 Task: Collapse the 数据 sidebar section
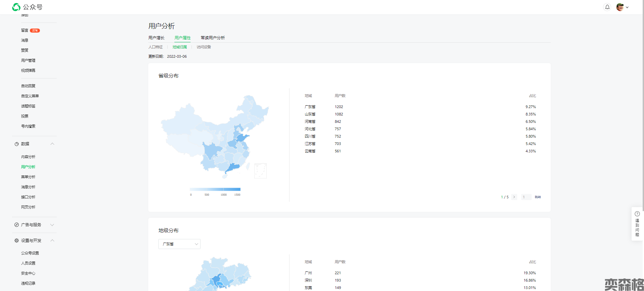pyautogui.click(x=52, y=144)
